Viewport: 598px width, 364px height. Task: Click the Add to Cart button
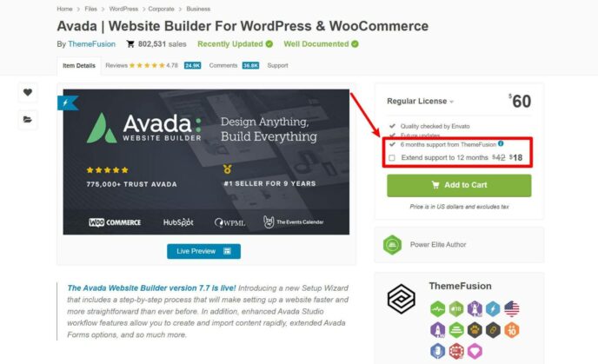(459, 185)
